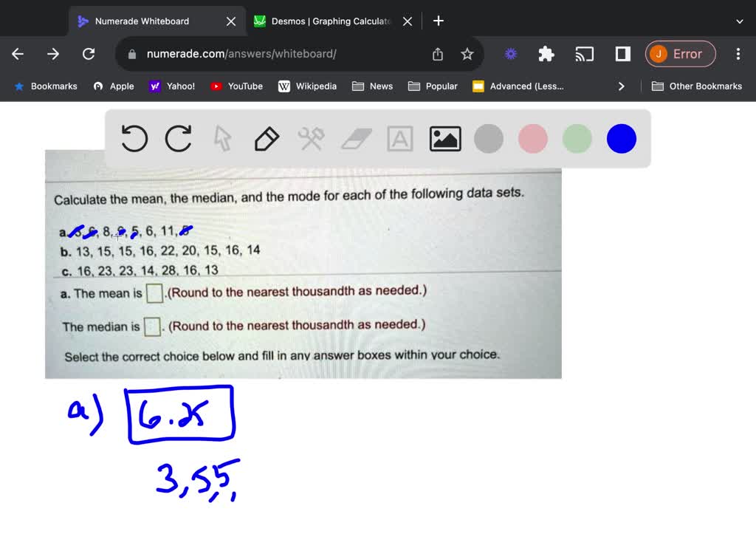Toggle the browser side panel

(x=621, y=53)
